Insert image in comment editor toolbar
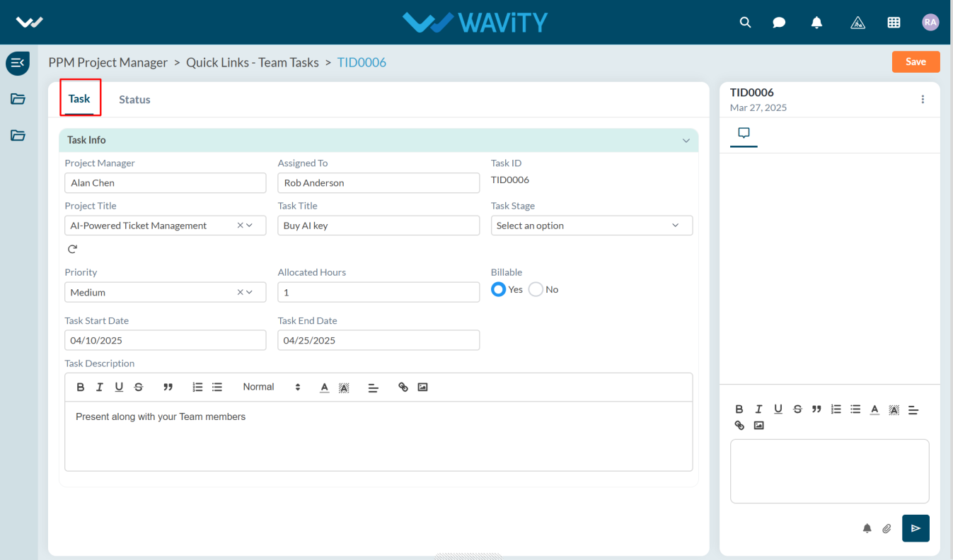Screen dimensions: 953x560 [758, 426]
